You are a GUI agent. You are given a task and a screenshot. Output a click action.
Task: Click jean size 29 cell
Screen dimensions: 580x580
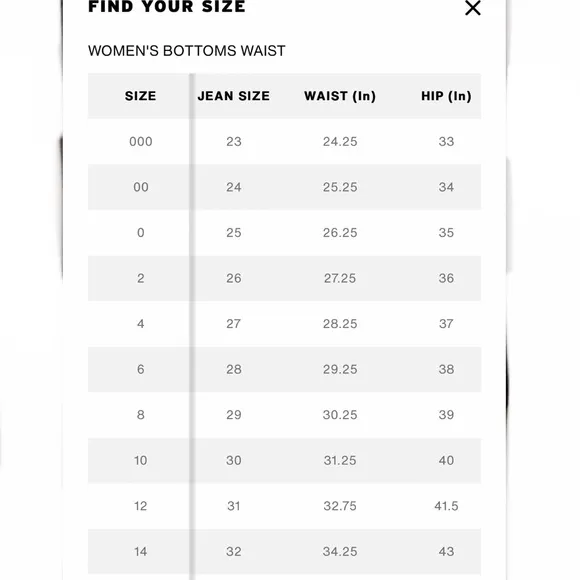click(x=233, y=415)
